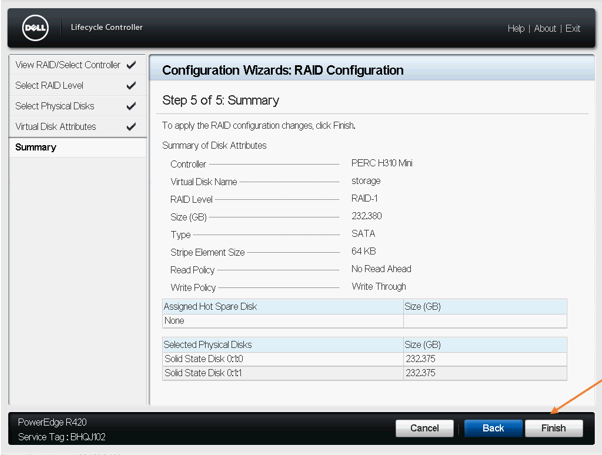Open the Help link
Image resolution: width=602 pixels, height=455 pixels.
pyautogui.click(x=516, y=29)
